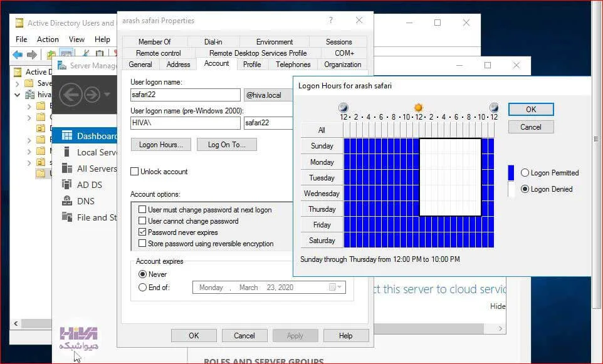Screen dimensions: 603x364
Task: Switch to the Organization tab
Action: (342, 65)
